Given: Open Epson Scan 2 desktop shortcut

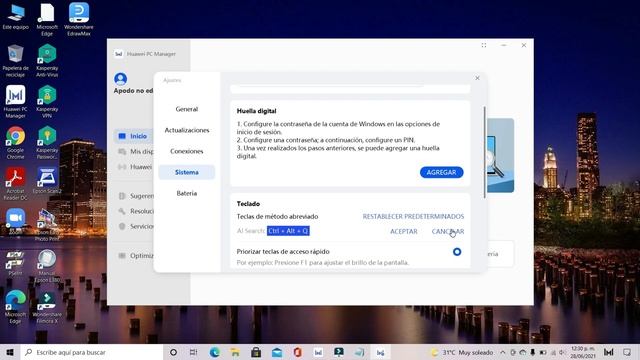Looking at the screenshot, I should (47, 180).
